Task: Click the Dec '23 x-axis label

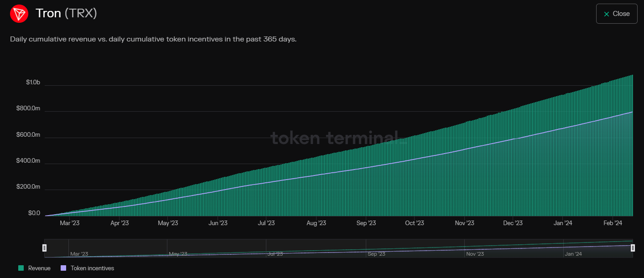Action: (x=513, y=223)
